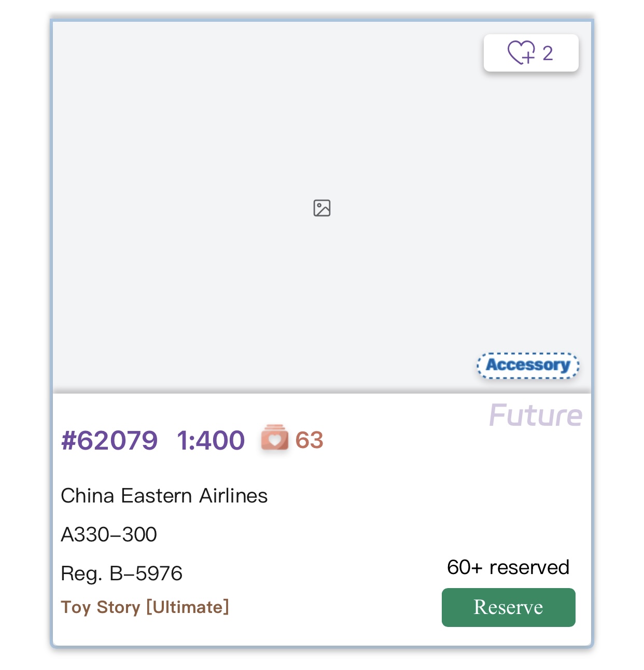
Task: Open product number #62079
Action: pos(109,440)
